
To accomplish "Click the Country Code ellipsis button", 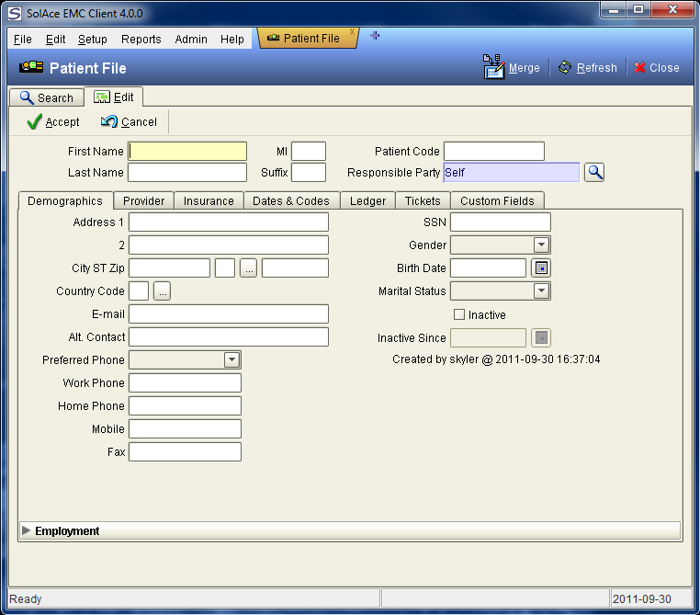I will (162, 291).
